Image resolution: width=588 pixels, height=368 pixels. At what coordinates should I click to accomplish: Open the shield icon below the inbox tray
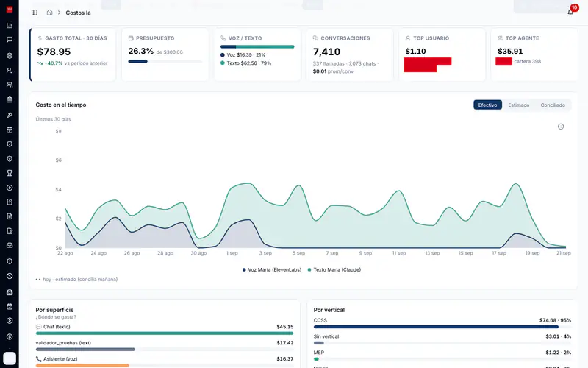(10, 261)
